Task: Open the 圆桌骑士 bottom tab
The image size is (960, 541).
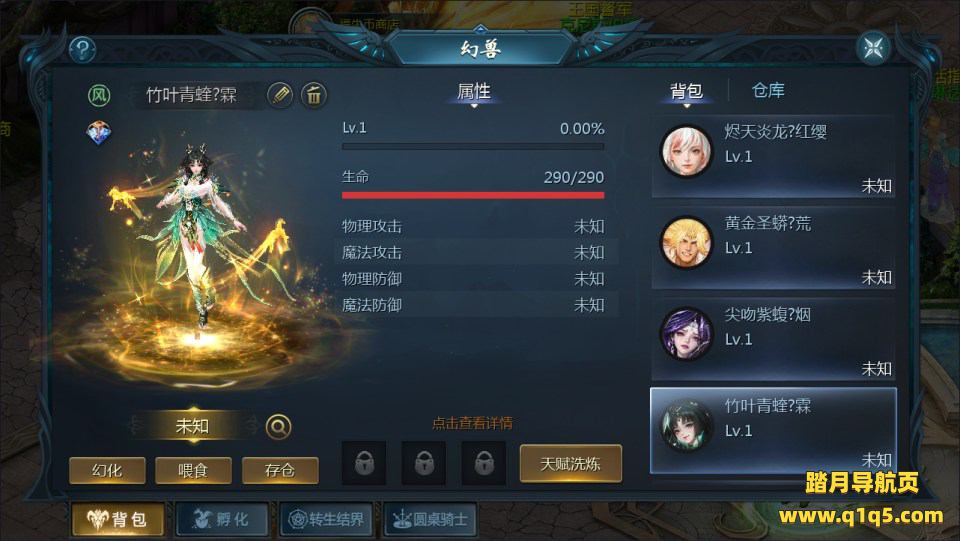Action: 430,520
